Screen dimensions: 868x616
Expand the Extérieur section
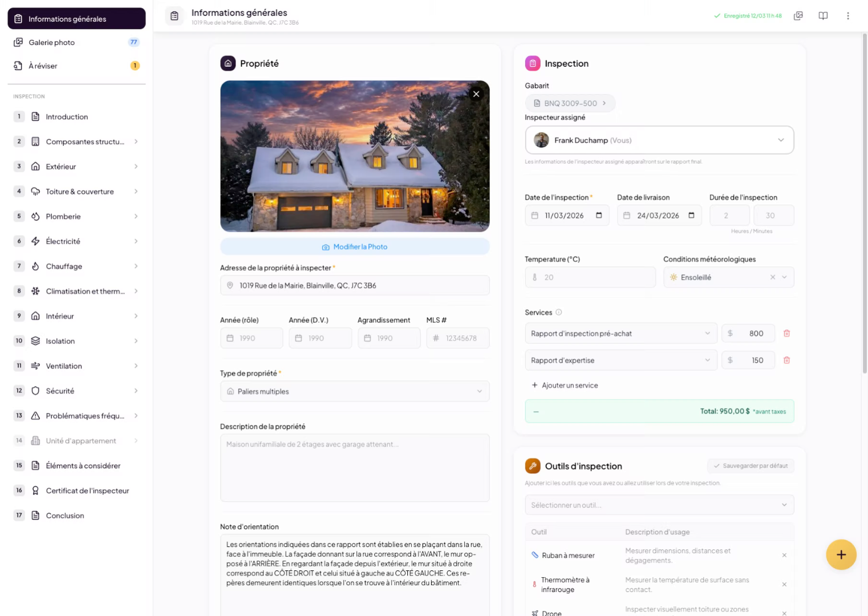(136, 167)
